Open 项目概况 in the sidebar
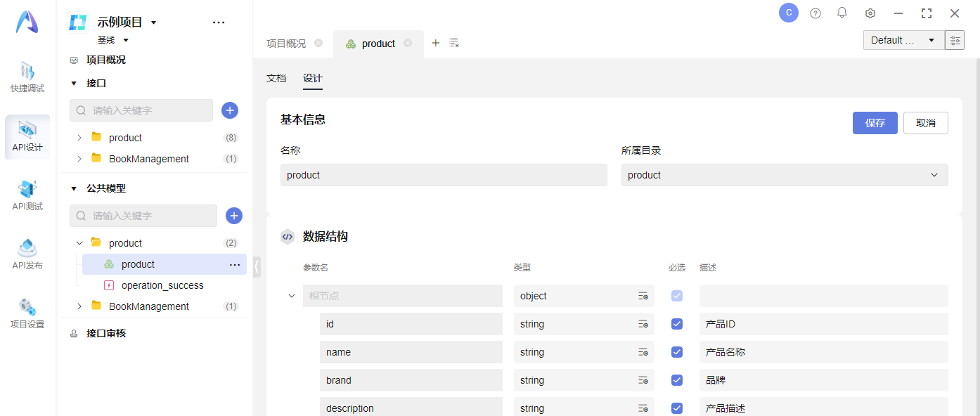Image resolution: width=980 pixels, height=416 pixels. (106, 60)
